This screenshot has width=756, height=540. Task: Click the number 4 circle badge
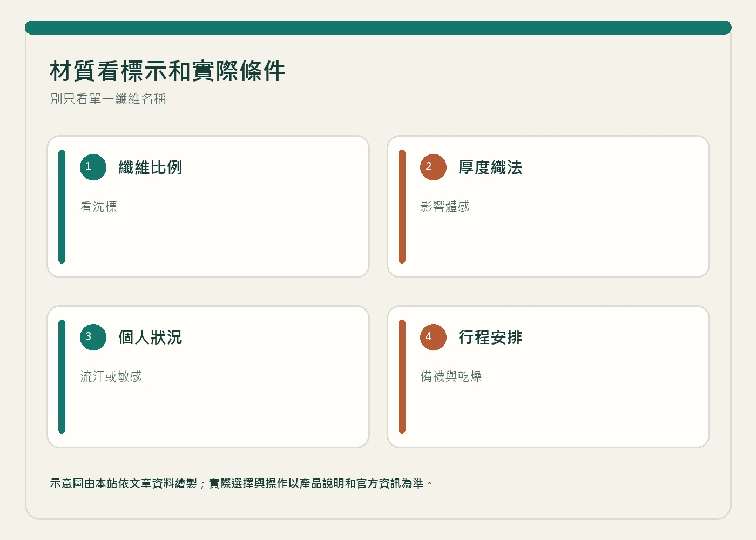433,337
